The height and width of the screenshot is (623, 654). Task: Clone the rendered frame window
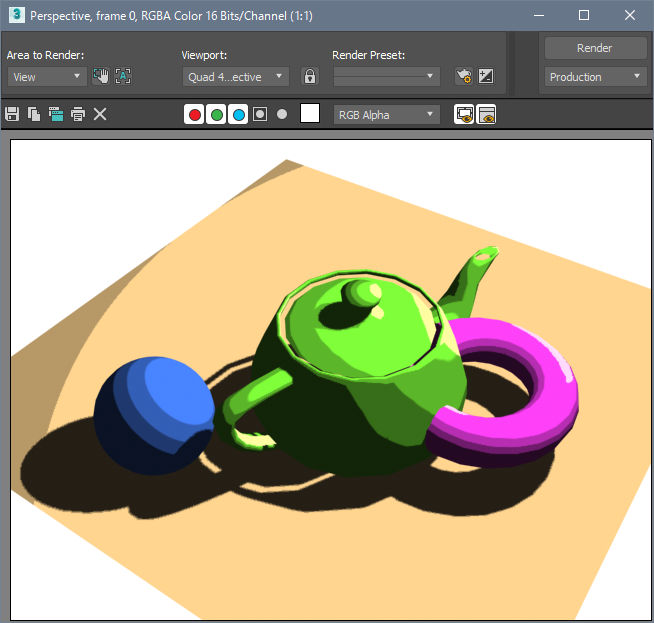tap(56, 114)
